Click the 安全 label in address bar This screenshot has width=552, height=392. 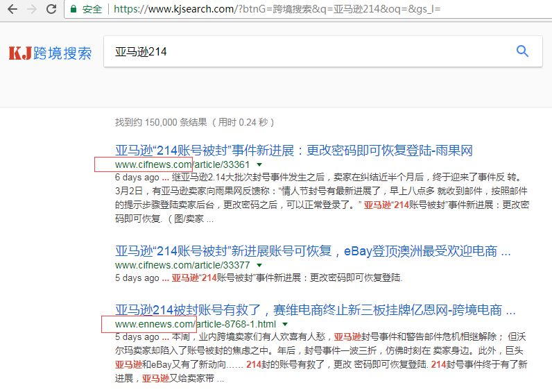92,9
